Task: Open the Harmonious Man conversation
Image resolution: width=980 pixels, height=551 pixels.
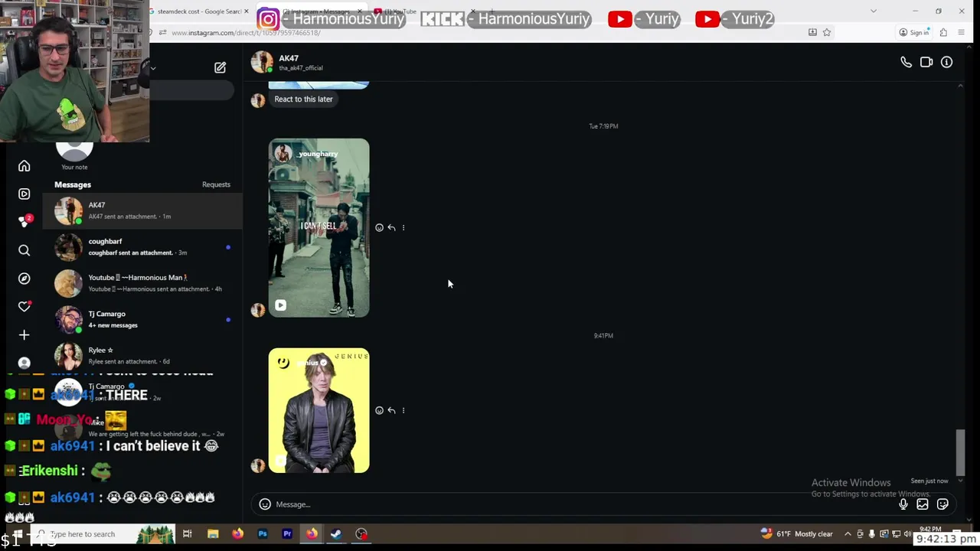Action: [x=143, y=283]
